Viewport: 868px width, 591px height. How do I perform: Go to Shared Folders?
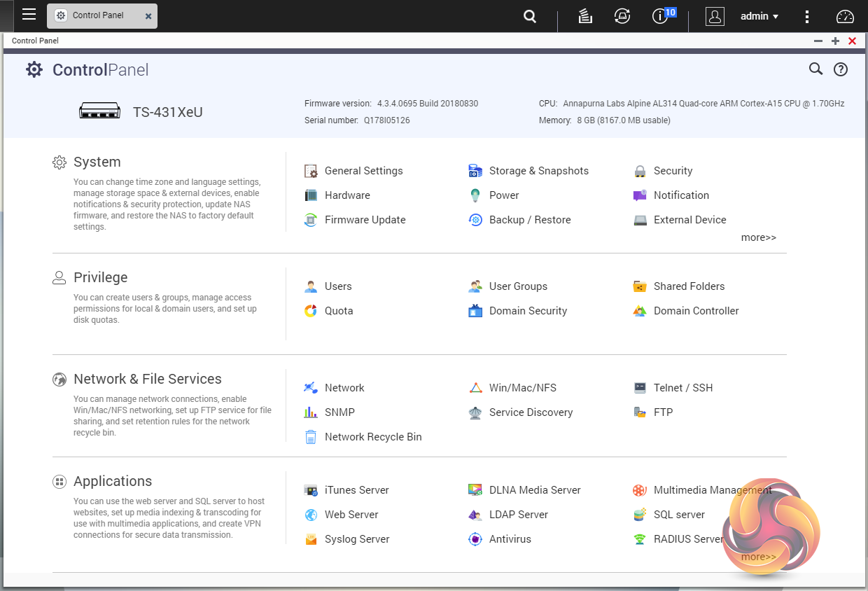point(689,286)
